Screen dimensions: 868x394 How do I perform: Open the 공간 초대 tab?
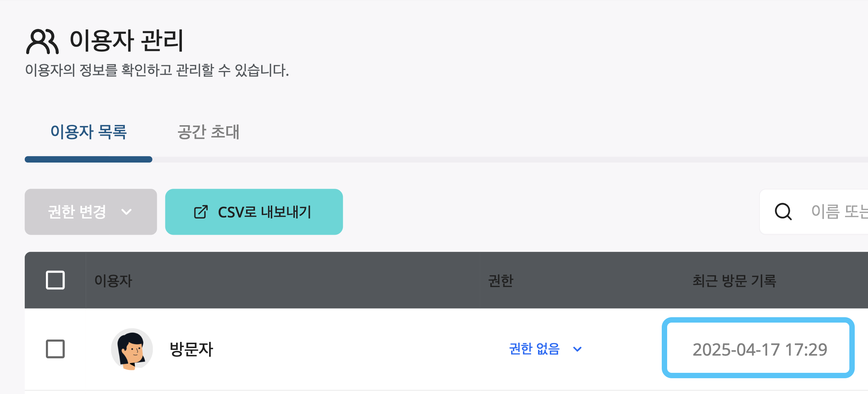208,132
